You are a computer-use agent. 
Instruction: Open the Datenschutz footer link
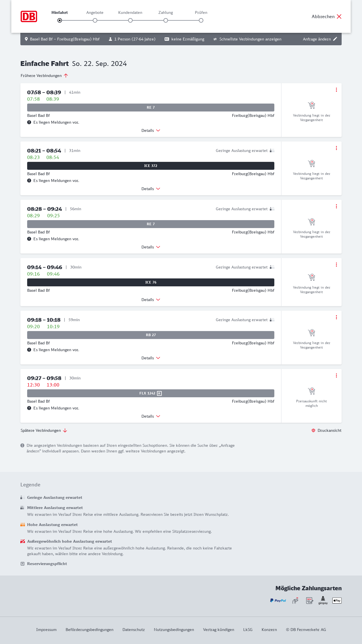pyautogui.click(x=133, y=630)
